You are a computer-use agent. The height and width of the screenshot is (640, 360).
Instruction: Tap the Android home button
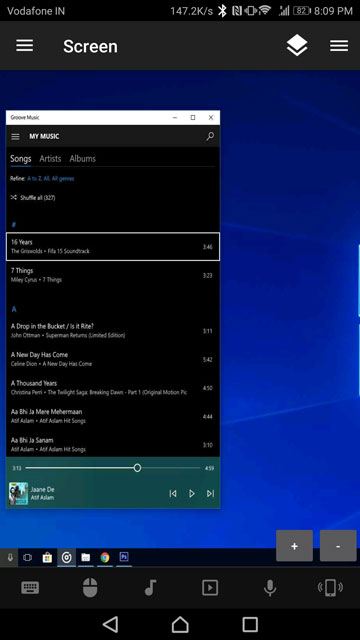pos(180,624)
